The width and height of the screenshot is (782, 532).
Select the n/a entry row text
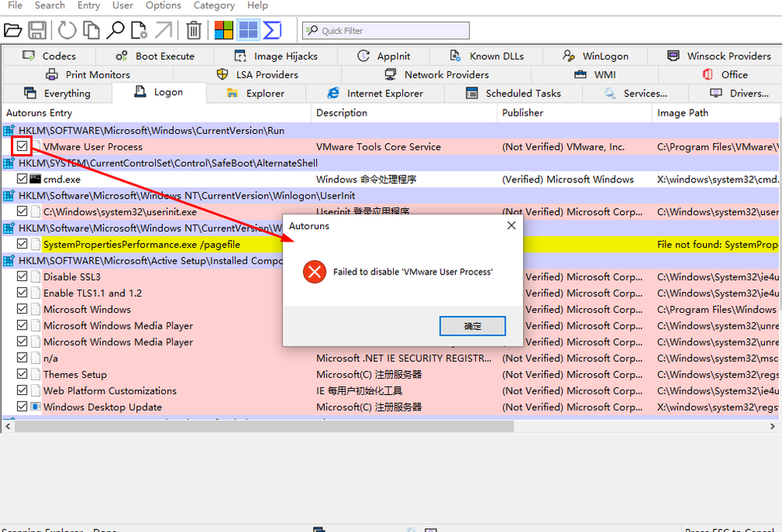(50, 358)
